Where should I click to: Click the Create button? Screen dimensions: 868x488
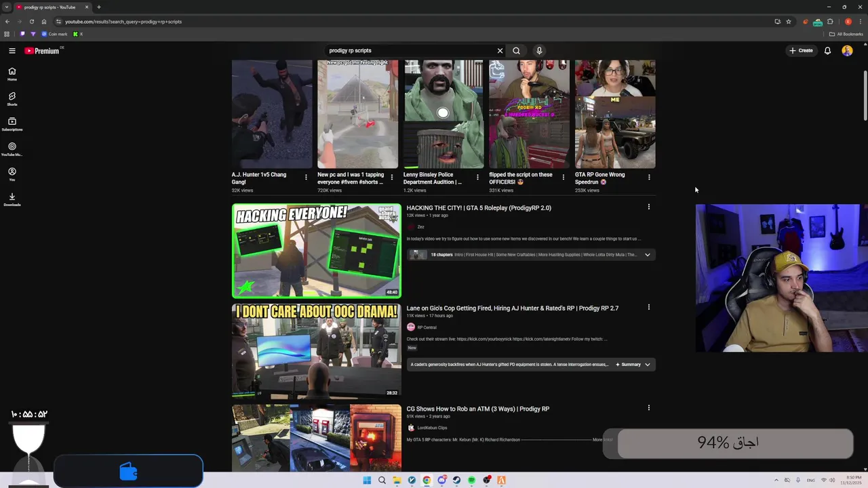click(801, 51)
